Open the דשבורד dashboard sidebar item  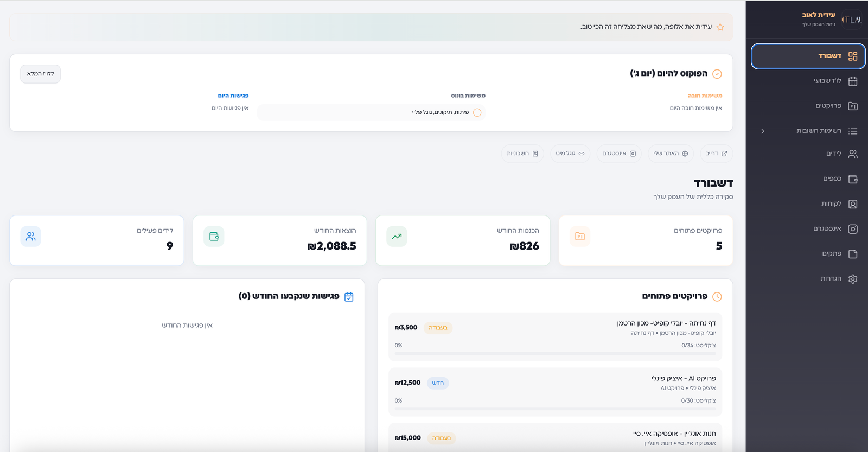click(x=808, y=56)
